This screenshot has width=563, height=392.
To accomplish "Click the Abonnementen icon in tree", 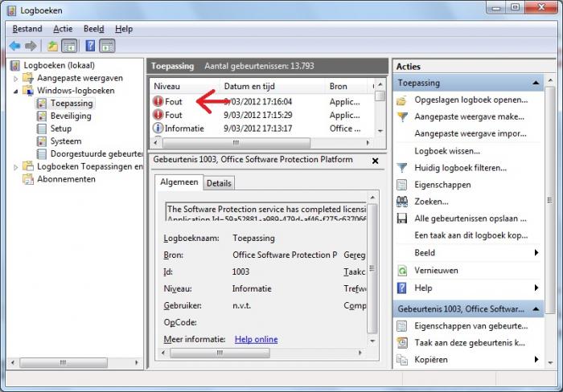I will click(28, 179).
